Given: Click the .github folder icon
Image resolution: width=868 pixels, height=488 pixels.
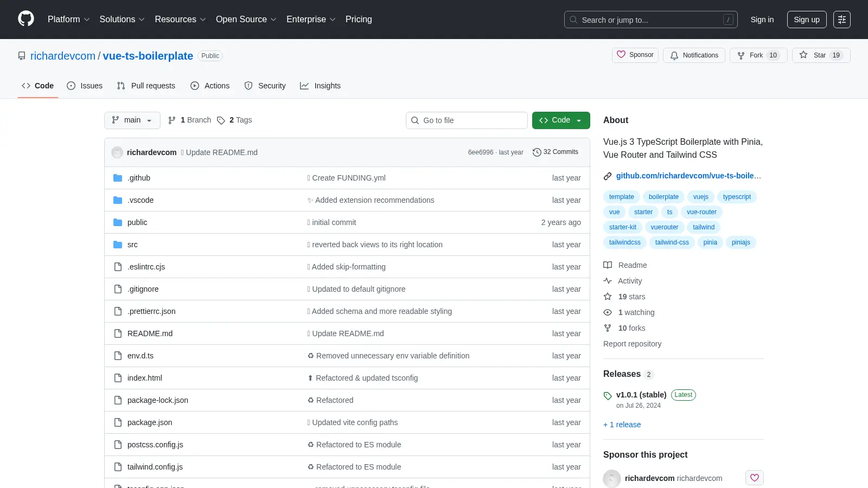Looking at the screenshot, I should coord(118,178).
